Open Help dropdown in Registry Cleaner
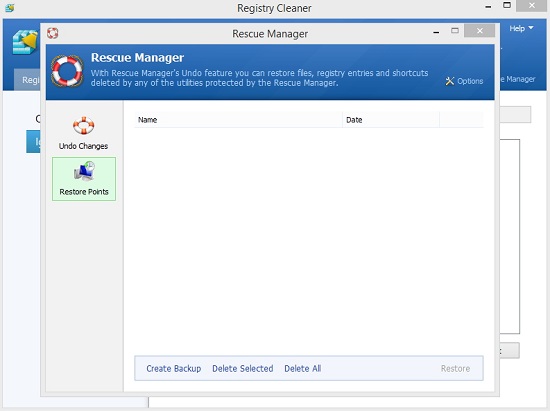550x411 pixels. coord(521,28)
